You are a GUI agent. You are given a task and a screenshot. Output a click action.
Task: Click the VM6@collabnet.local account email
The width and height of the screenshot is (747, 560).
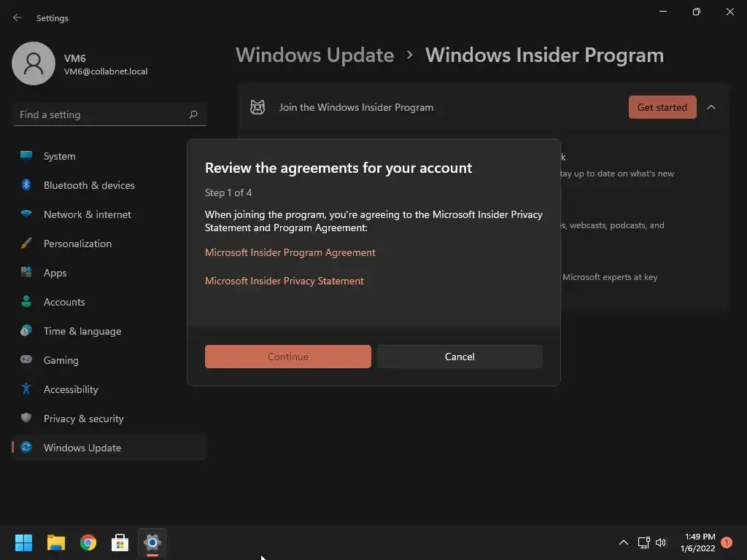[106, 71]
